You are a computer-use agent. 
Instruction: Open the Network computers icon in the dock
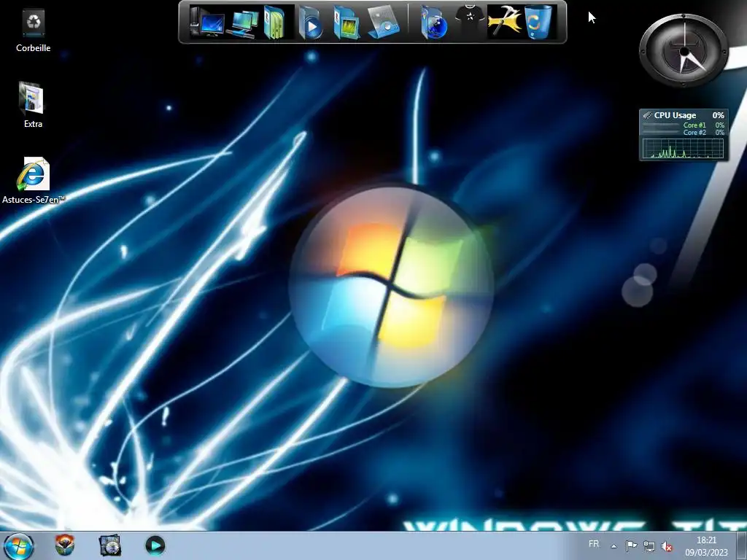click(242, 23)
